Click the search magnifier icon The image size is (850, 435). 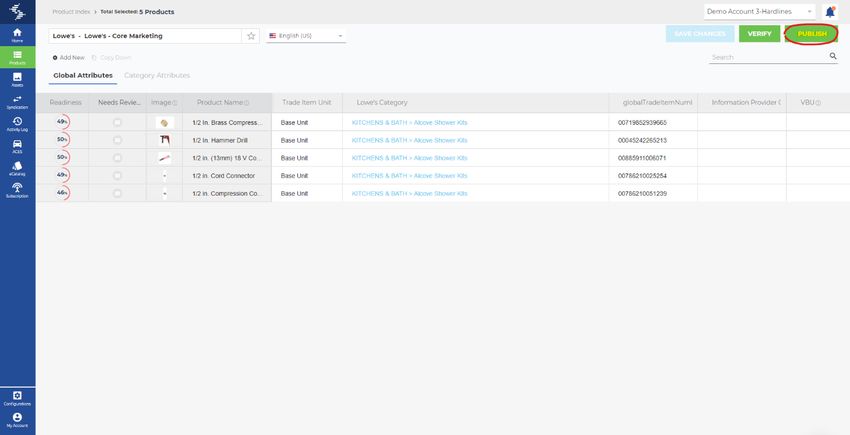(x=833, y=56)
